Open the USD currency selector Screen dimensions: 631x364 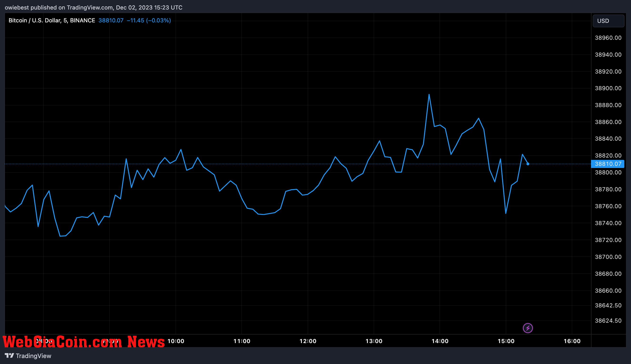coord(608,21)
